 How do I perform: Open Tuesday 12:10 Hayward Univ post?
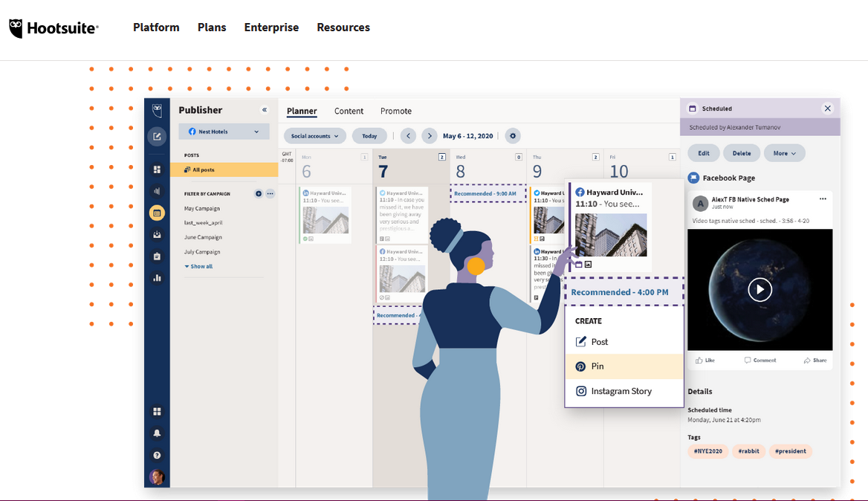point(403,275)
